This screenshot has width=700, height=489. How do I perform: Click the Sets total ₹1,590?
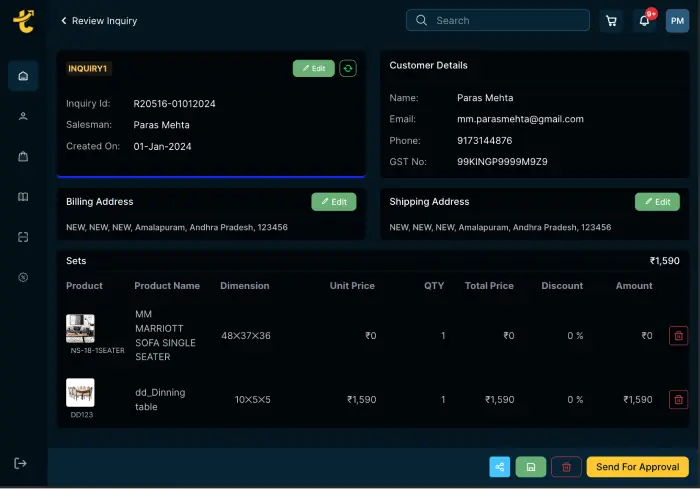(664, 261)
